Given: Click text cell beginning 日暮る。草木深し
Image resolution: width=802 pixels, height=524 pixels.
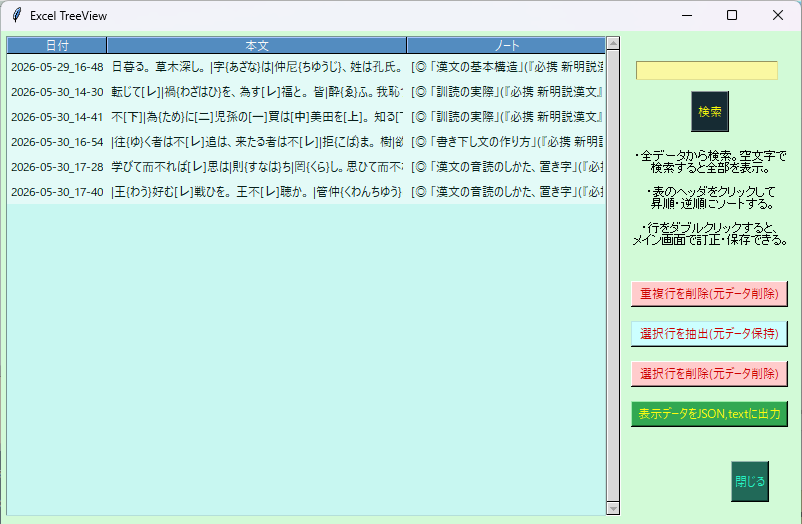Looking at the screenshot, I should tap(257, 67).
